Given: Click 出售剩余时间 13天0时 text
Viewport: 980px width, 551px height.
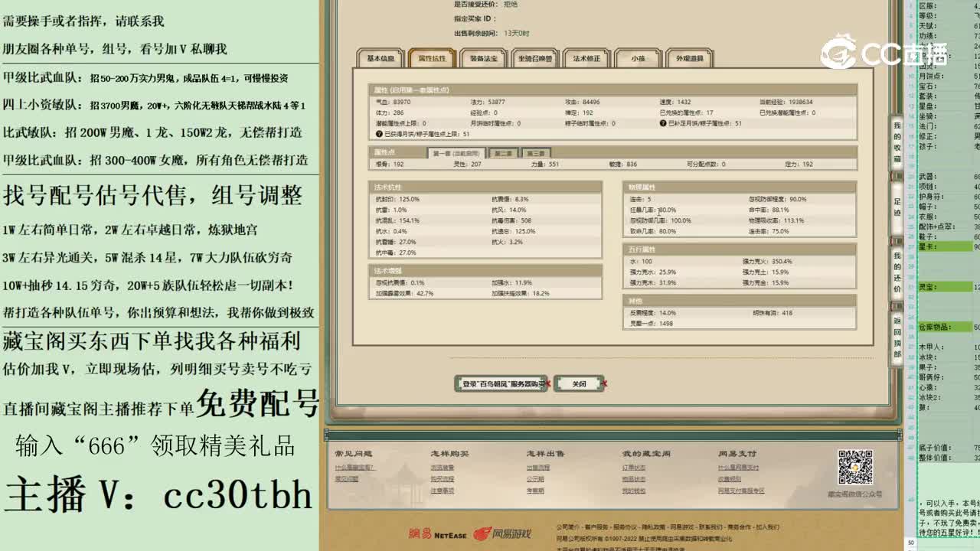Looking at the screenshot, I should pyautogui.click(x=492, y=34).
